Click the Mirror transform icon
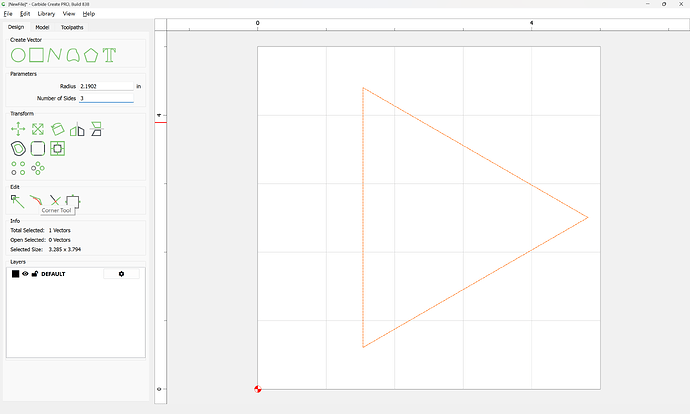Viewport: 690px width, 414px height. [x=77, y=129]
